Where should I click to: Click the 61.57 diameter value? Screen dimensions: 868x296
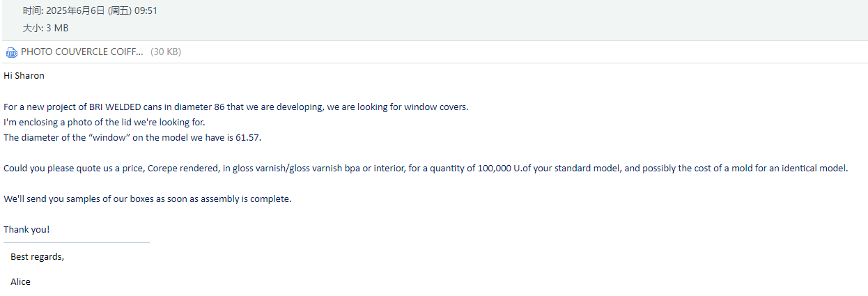249,137
